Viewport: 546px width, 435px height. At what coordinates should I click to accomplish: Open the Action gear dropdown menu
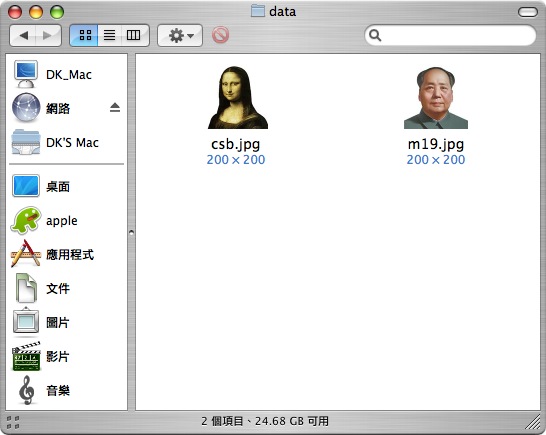tap(180, 35)
